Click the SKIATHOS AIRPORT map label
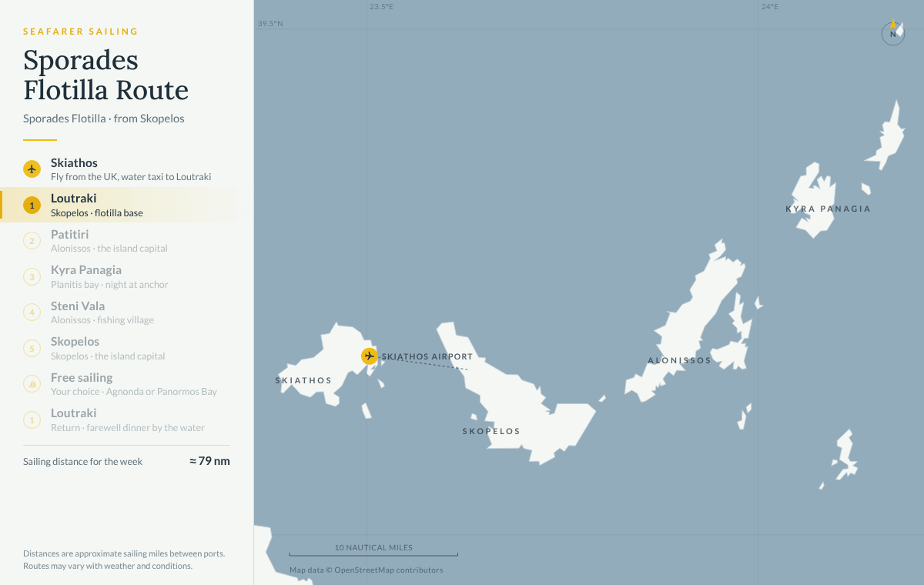 427,356
